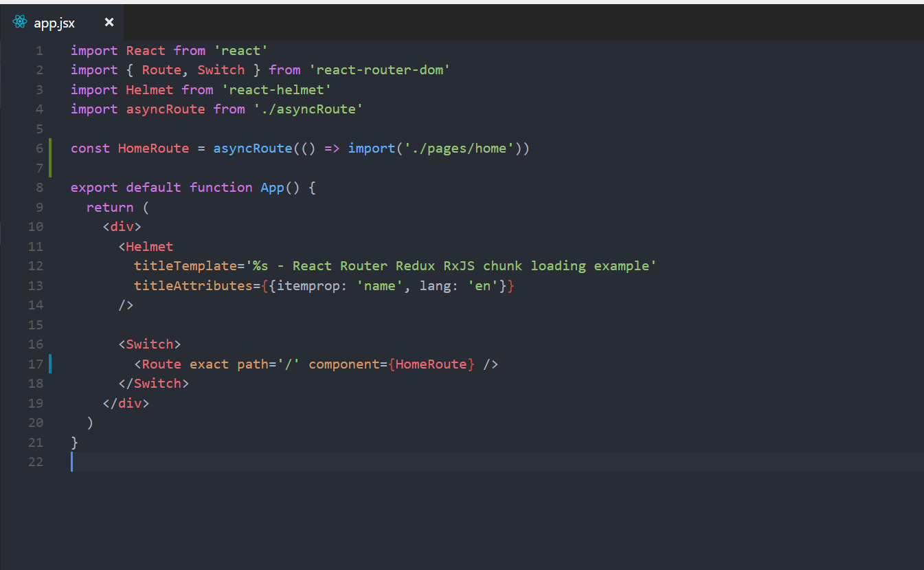
Task: Click line number 6 in the gutter
Action: coord(39,149)
